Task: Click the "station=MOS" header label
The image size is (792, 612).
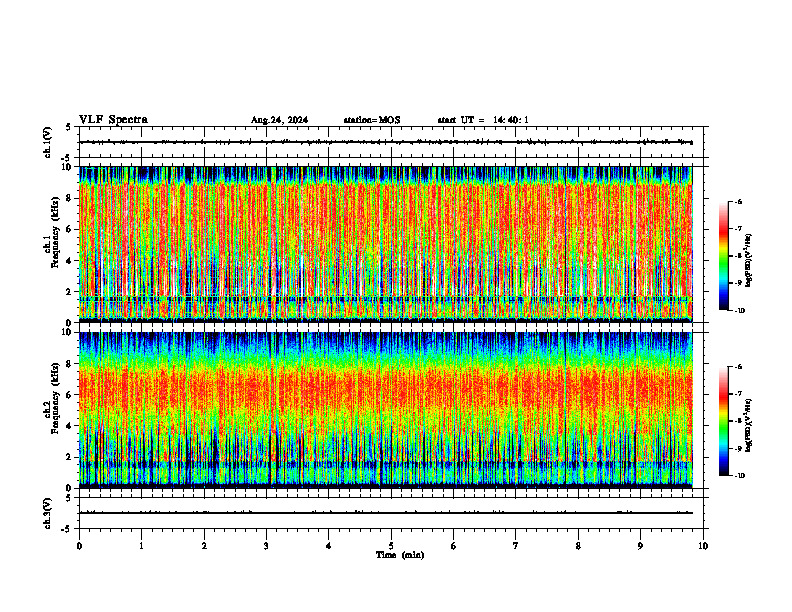Action: point(372,120)
